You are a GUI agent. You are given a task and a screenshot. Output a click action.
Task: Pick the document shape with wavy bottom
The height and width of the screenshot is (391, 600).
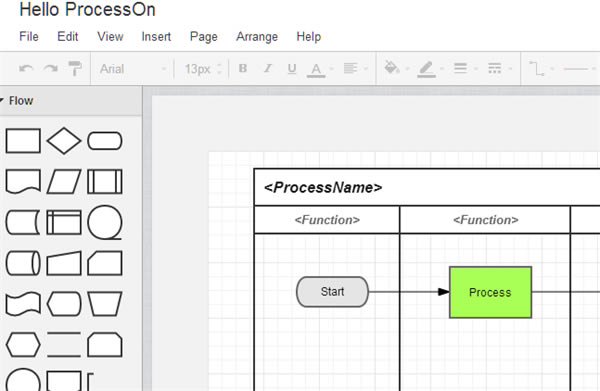pos(23,182)
